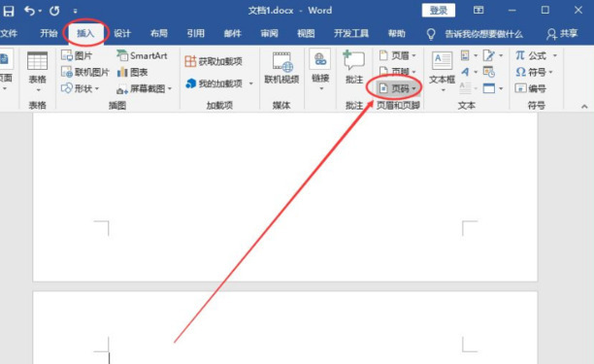
Task: Open the 开发工具 tab
Action: 351,33
